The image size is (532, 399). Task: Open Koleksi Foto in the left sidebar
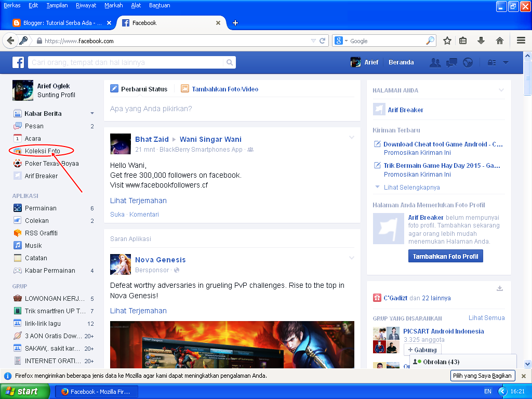(x=42, y=151)
